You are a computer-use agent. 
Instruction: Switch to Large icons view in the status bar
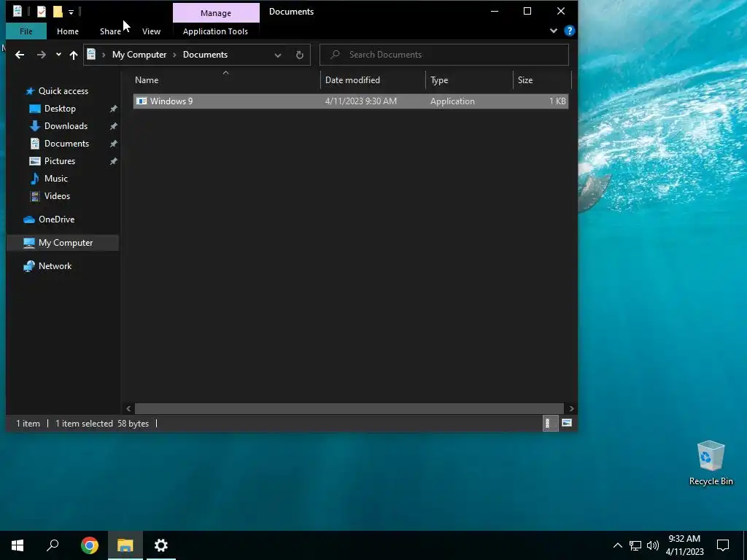pyautogui.click(x=566, y=423)
